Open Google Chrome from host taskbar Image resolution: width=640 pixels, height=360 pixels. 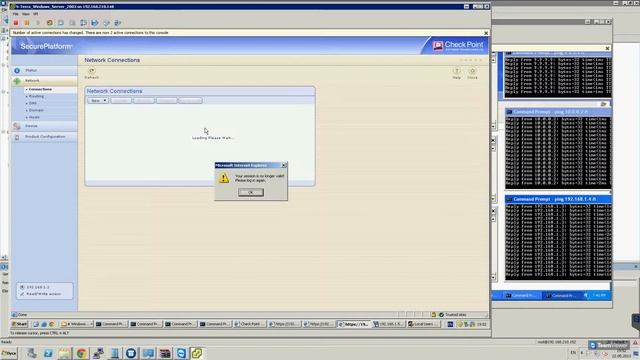(81, 353)
